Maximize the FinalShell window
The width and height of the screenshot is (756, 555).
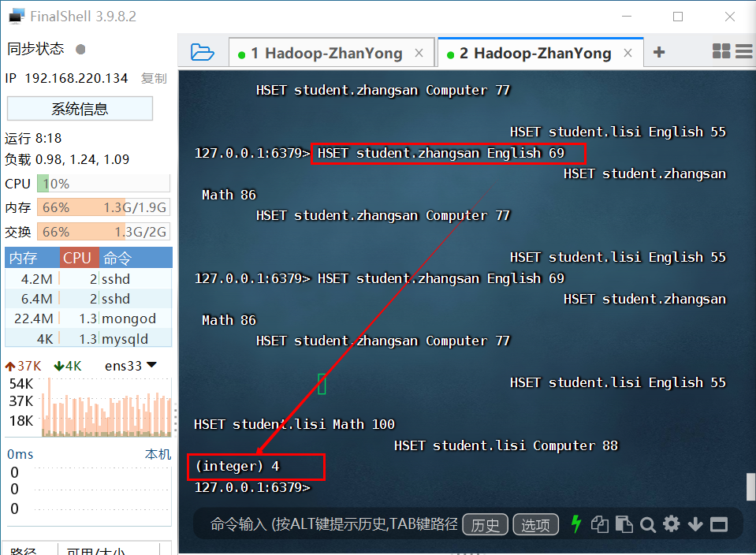coord(678,17)
